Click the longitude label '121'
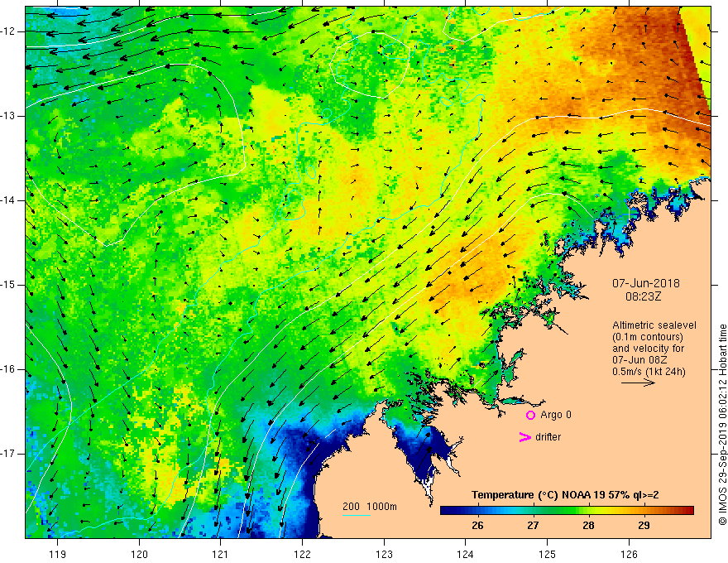 (x=221, y=554)
